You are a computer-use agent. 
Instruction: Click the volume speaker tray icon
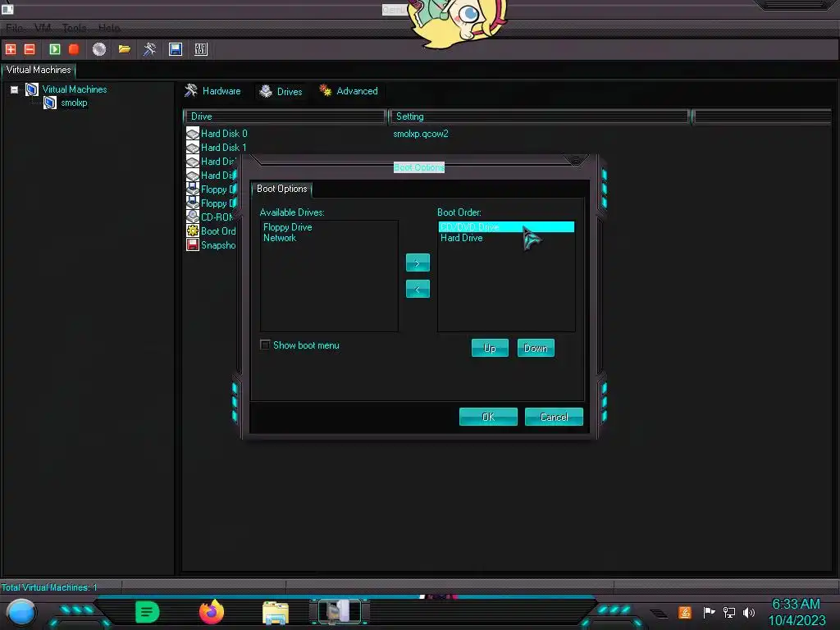click(x=748, y=612)
